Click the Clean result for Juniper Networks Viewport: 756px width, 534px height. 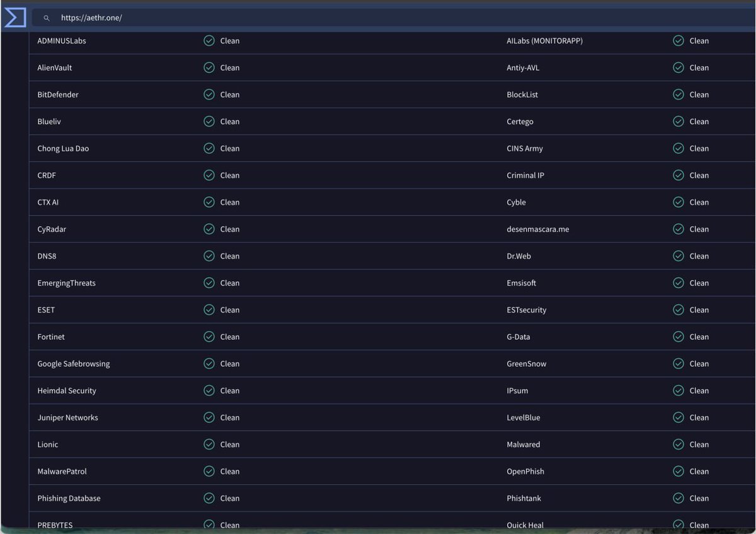[230, 417]
